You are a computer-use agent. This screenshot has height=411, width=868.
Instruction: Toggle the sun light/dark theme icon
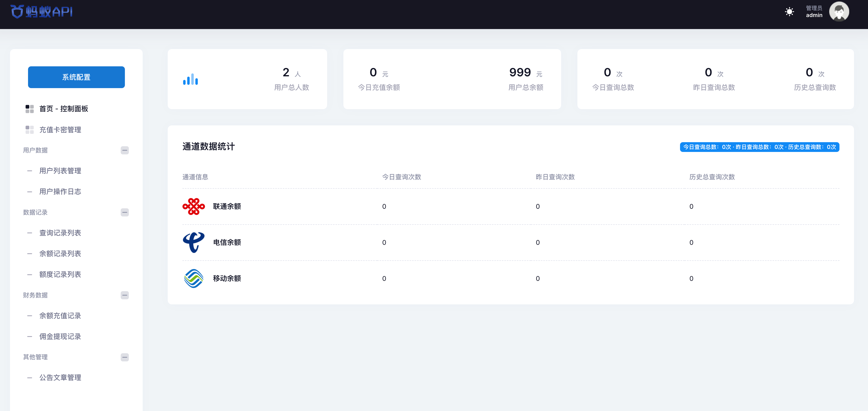tap(789, 12)
